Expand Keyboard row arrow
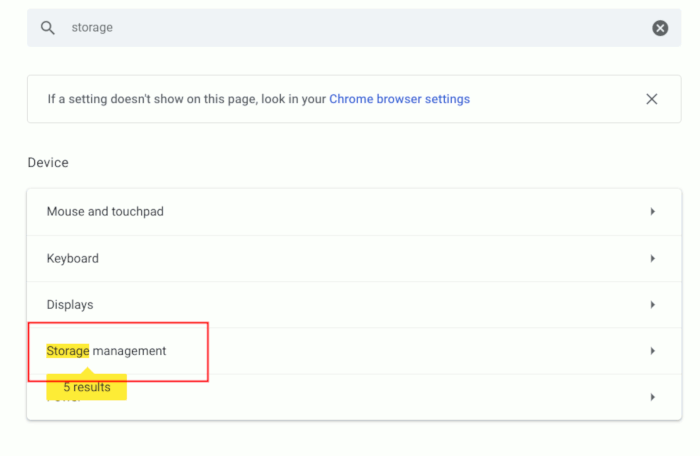Image resolution: width=700 pixels, height=456 pixels. [652, 259]
